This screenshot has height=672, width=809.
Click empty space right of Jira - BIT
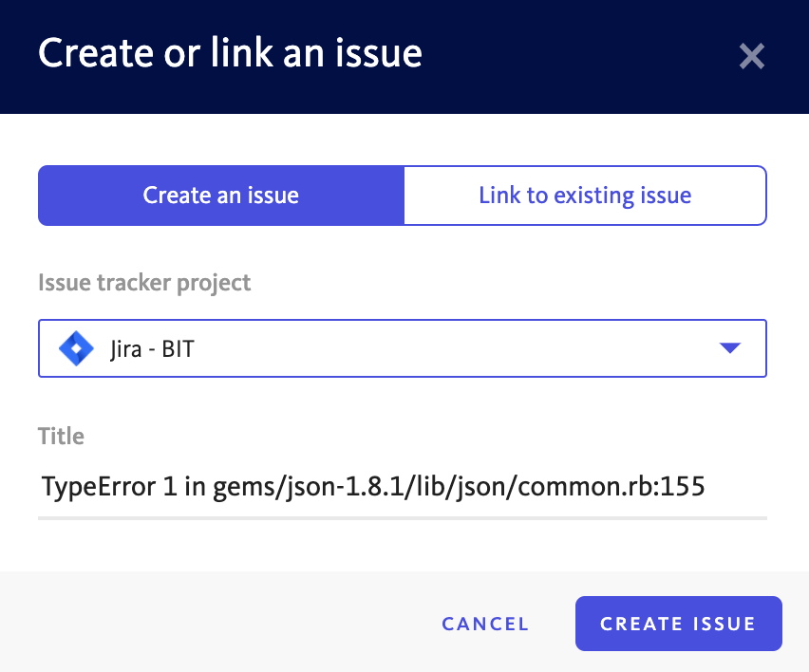[x=454, y=348]
